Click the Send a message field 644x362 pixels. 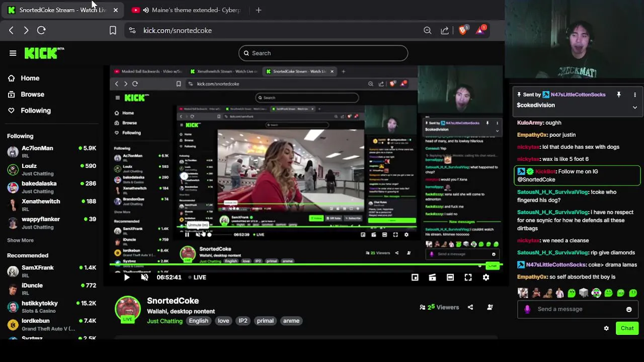[579, 309]
